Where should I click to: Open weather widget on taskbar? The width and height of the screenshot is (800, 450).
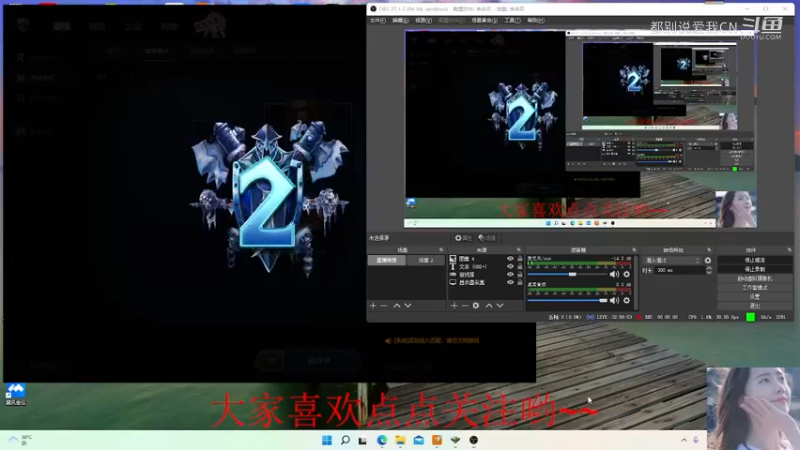click(20, 440)
